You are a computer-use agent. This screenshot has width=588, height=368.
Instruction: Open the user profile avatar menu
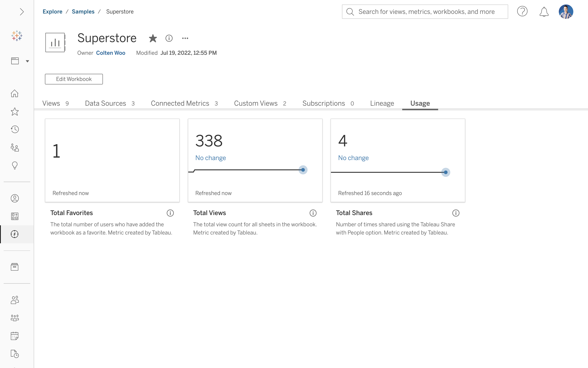pos(566,11)
